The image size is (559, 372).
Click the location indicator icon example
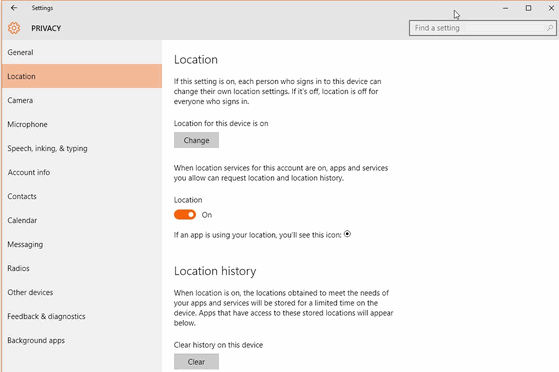pos(347,234)
